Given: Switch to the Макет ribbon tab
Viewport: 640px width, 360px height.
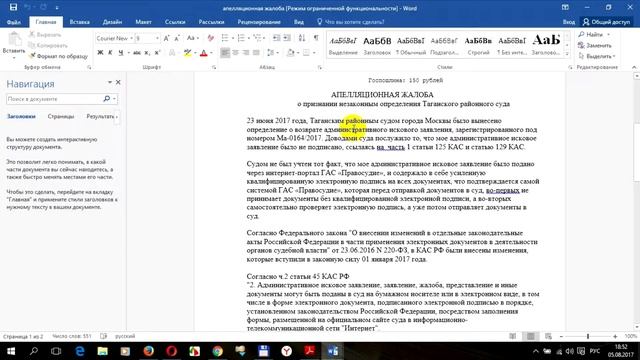Looking at the screenshot, I should click(143, 22).
